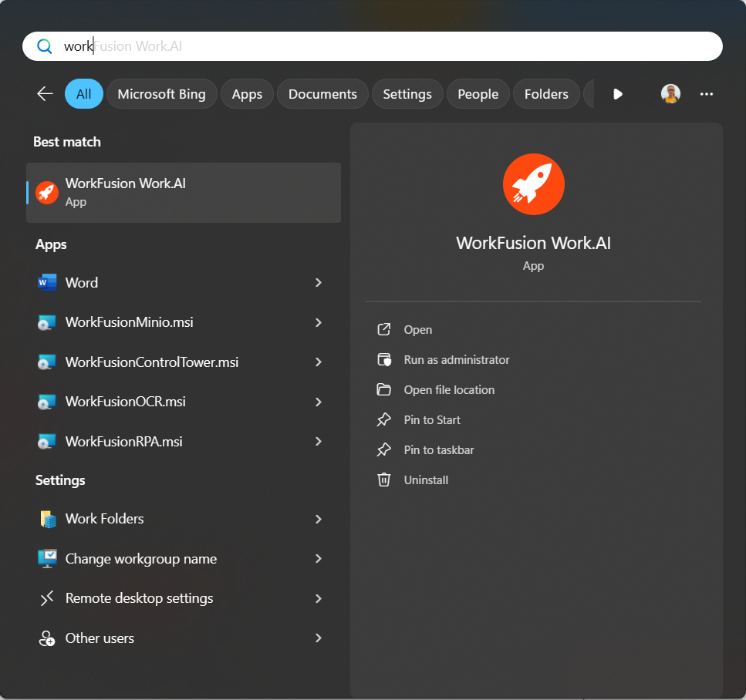Choose Pin to taskbar
746x700 pixels.
pos(439,450)
